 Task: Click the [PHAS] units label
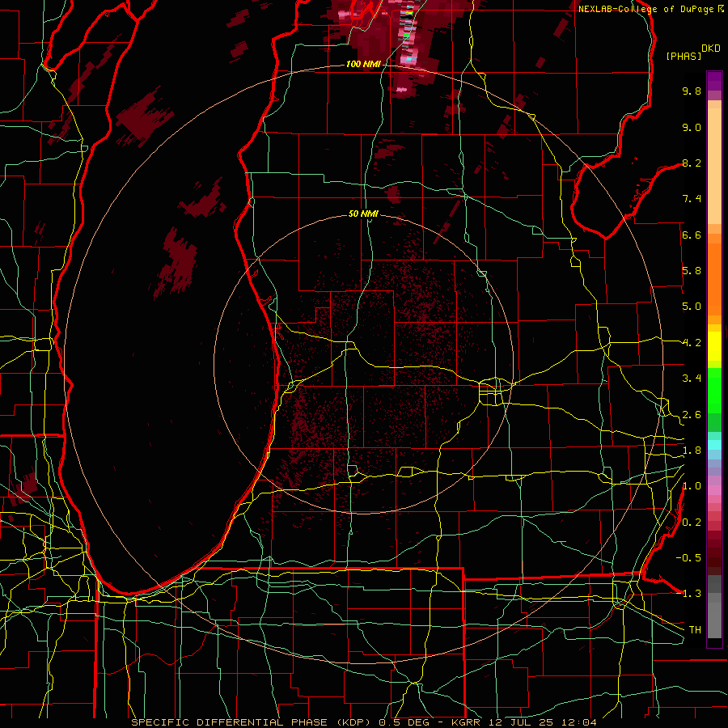coord(684,57)
